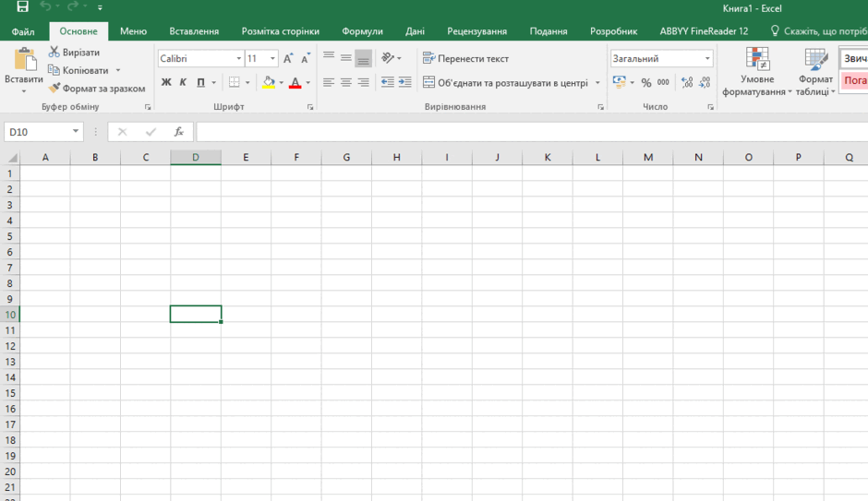The image size is (868, 501).
Task: Open the insert function fx dialog
Action: tap(178, 132)
